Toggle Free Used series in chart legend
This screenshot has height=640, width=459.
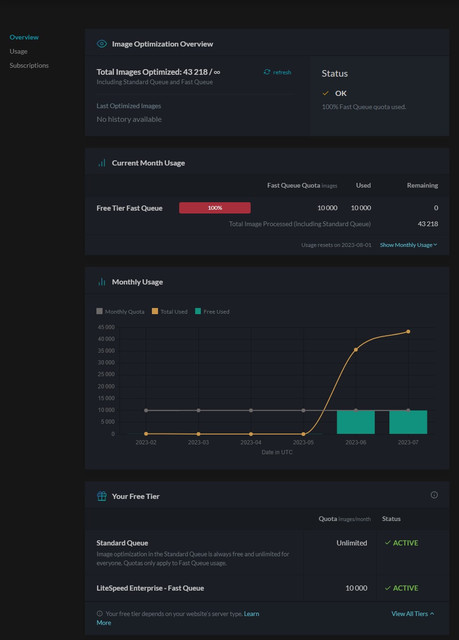point(212,311)
